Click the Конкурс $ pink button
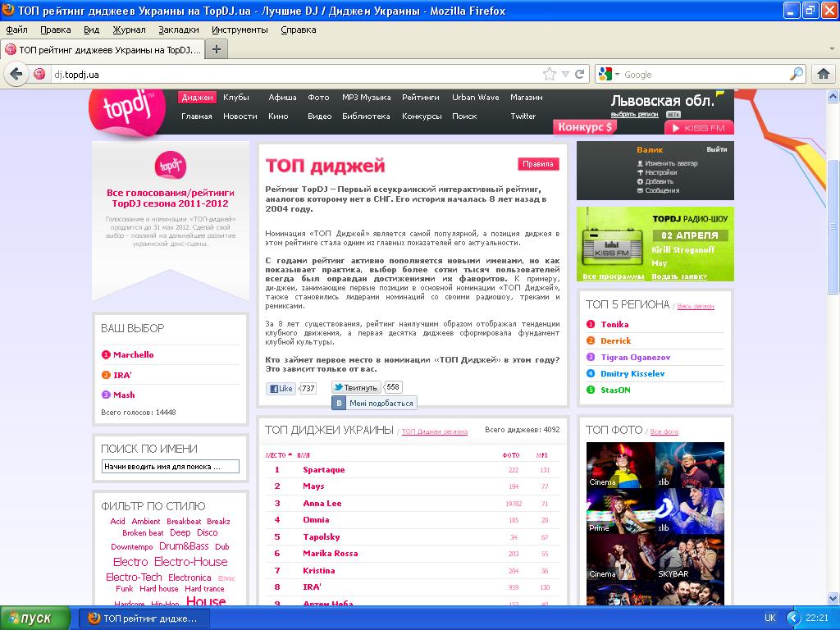 click(584, 127)
